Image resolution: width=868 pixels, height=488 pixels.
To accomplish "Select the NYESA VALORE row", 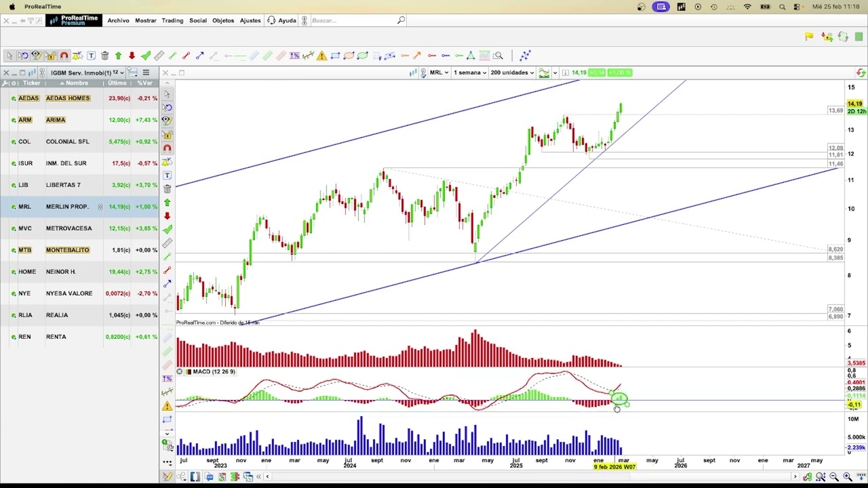I will tap(79, 293).
